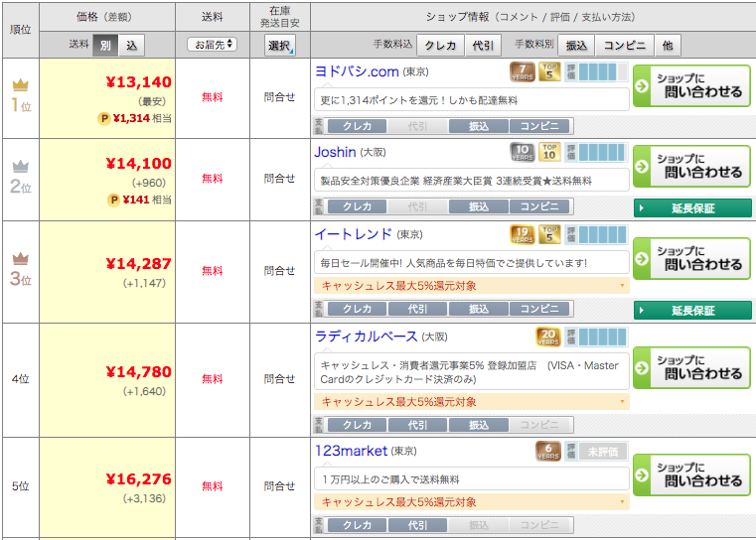Click the 振込 payment tag for ラディカルベース
Image resolution: width=756 pixels, height=540 pixels.
(x=478, y=425)
